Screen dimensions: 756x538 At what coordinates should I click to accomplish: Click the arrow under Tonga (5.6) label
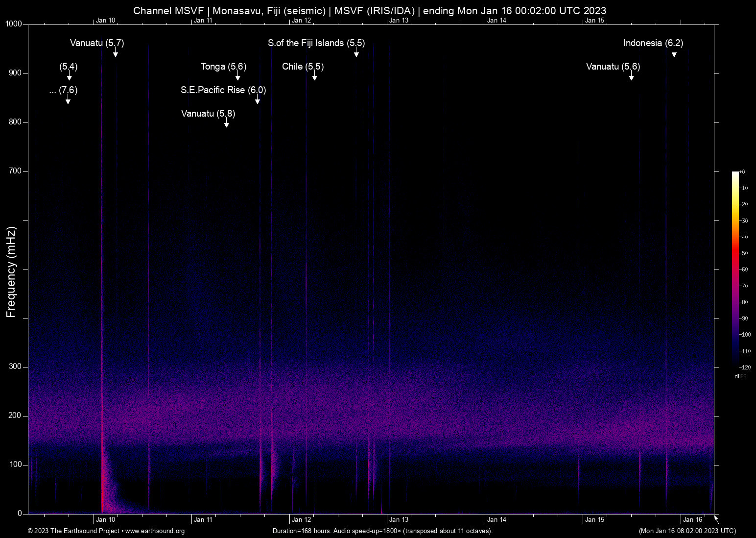pyautogui.click(x=238, y=77)
